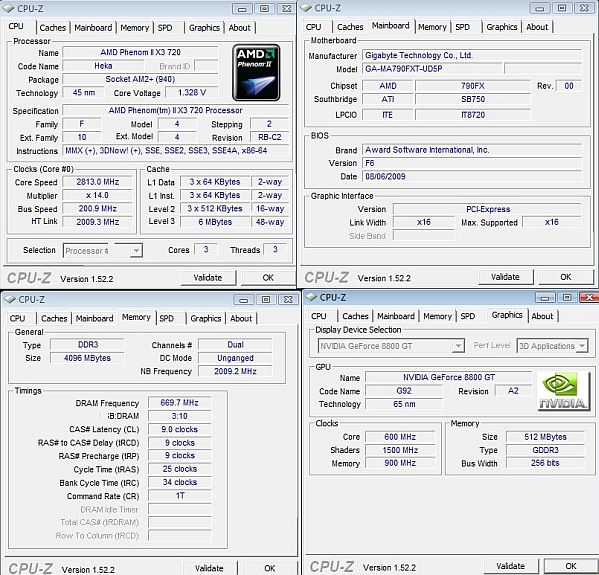This screenshot has width=599, height=575.
Task: Click OK in the CPU window
Action: click(x=268, y=278)
